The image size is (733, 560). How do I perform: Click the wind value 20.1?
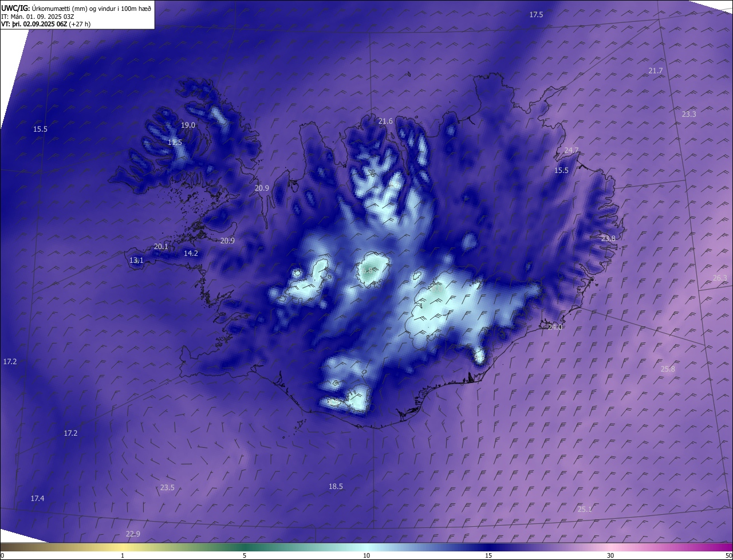pos(161,246)
